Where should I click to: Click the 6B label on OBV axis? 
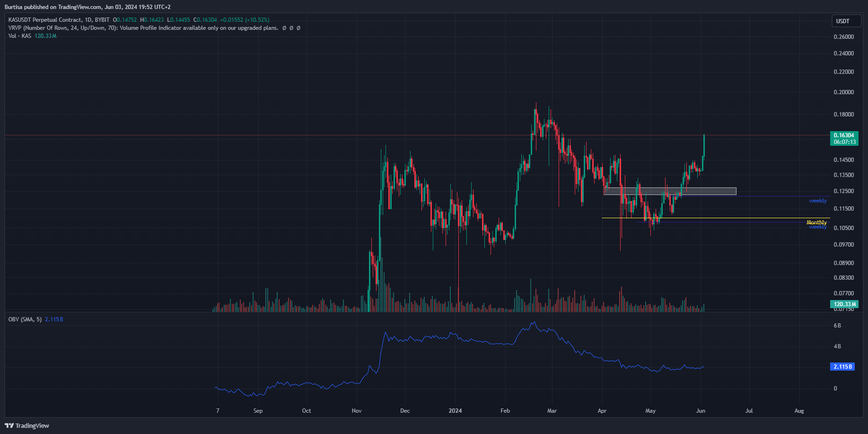837,326
